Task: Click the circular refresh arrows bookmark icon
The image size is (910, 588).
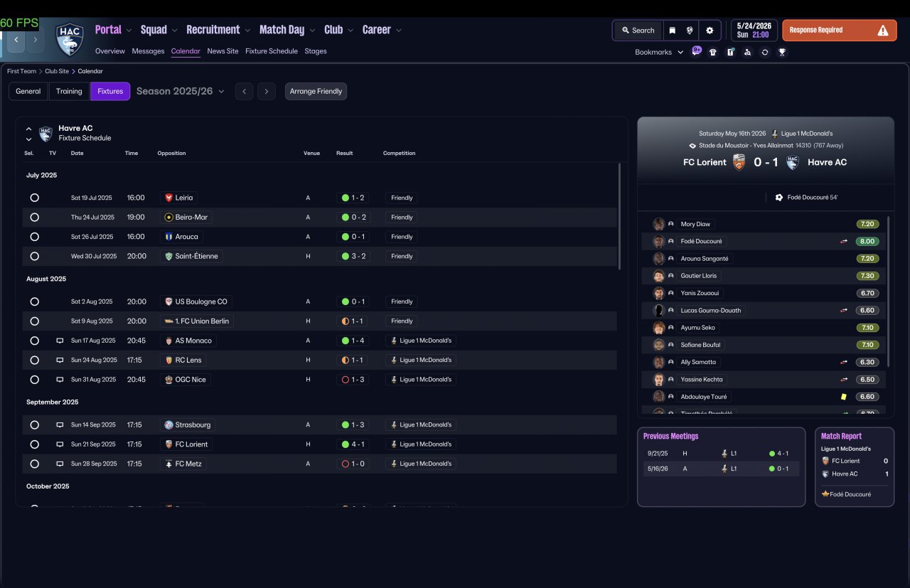Action: click(765, 52)
